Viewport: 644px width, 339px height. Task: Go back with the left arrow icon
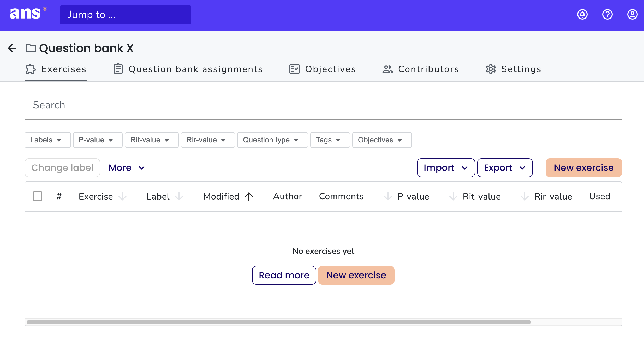pos(12,48)
